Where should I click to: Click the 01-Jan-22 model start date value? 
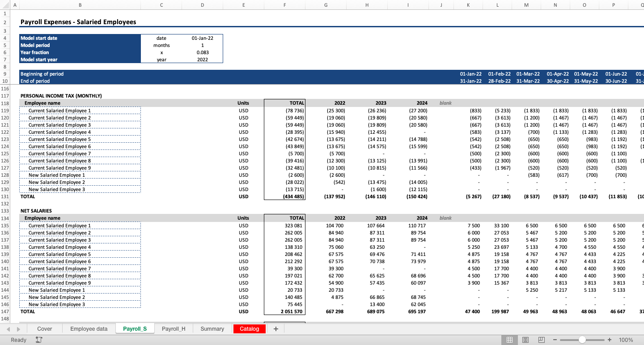pyautogui.click(x=203, y=38)
